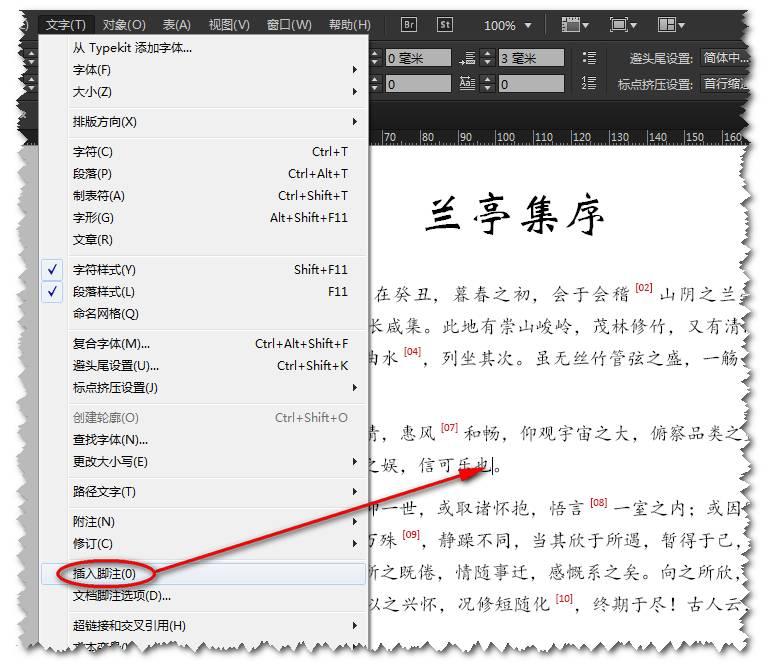Click the horizontal ruler at 100

click(x=505, y=137)
